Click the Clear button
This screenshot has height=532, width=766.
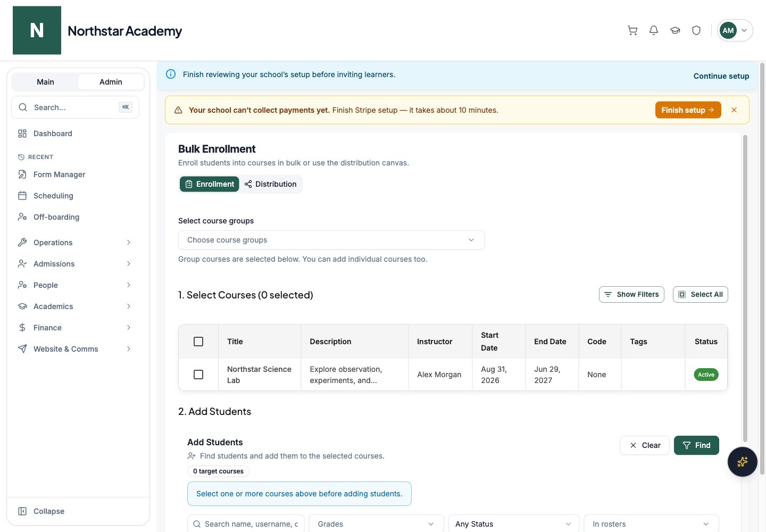tap(645, 445)
